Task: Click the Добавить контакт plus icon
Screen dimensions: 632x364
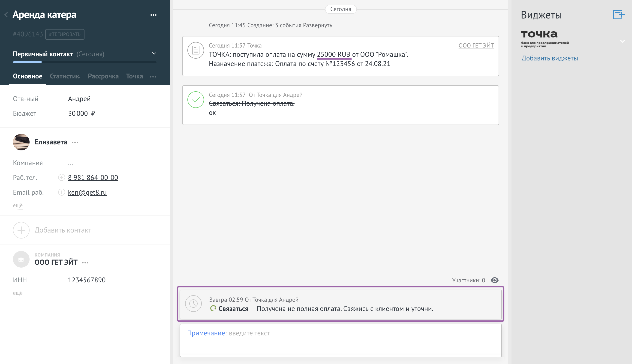Action: pos(21,230)
